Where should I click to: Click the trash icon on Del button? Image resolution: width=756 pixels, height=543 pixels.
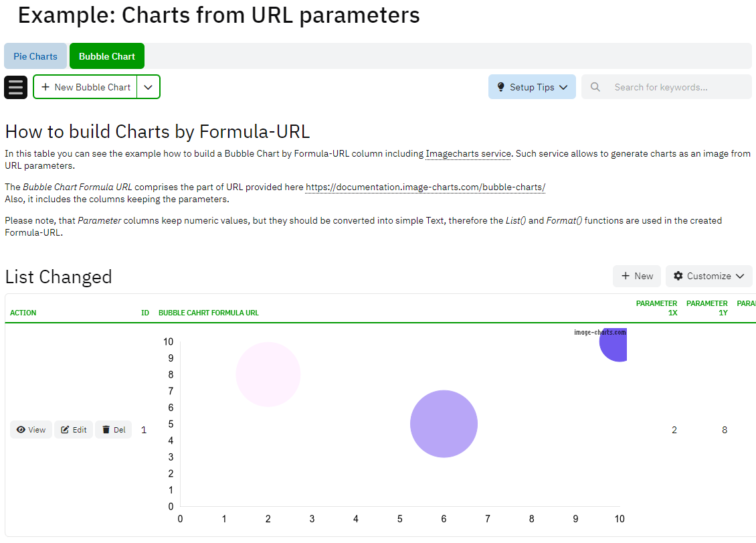click(x=106, y=430)
